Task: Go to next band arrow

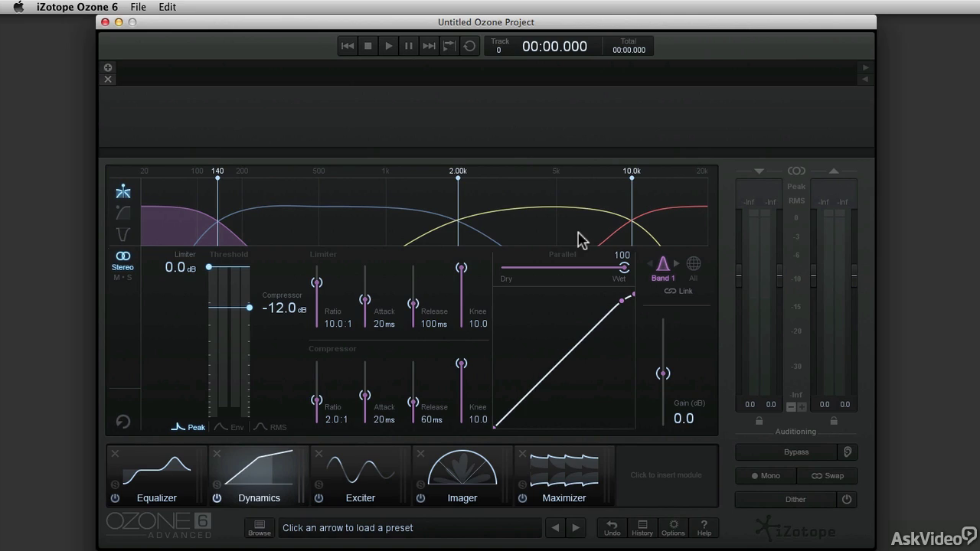Action: pyautogui.click(x=676, y=264)
